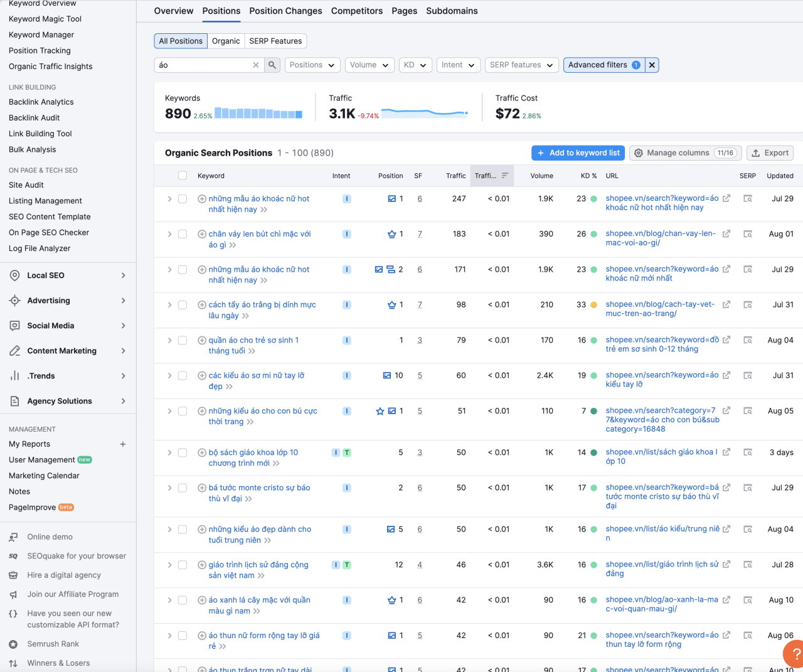Open the Advanced filters button

[x=605, y=65]
